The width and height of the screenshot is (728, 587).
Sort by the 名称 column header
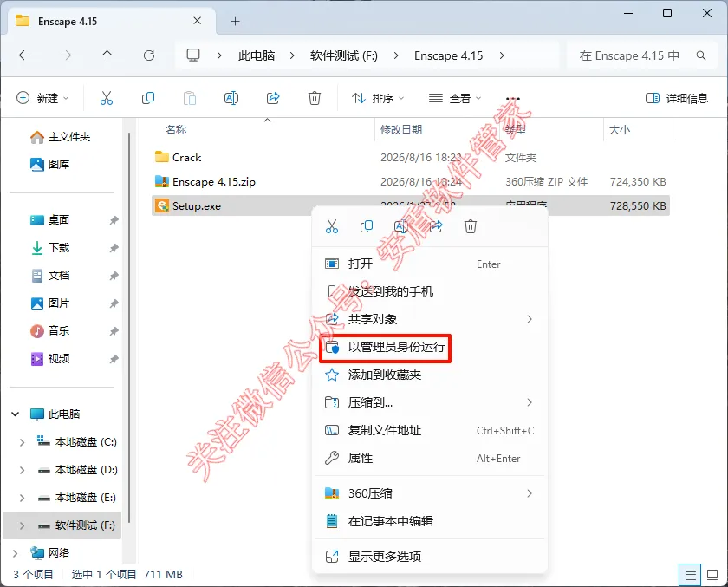click(x=175, y=129)
